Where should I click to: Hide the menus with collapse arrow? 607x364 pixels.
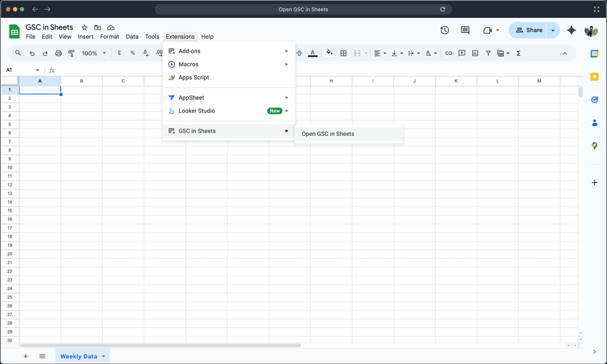(565, 53)
